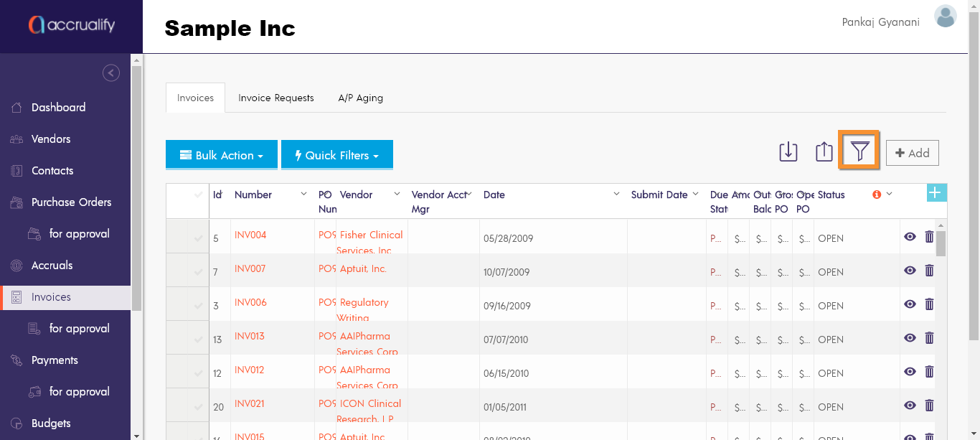Viewport: 980px width, 440px height.
Task: Toggle the select-all header checkmark
Action: [x=197, y=195]
